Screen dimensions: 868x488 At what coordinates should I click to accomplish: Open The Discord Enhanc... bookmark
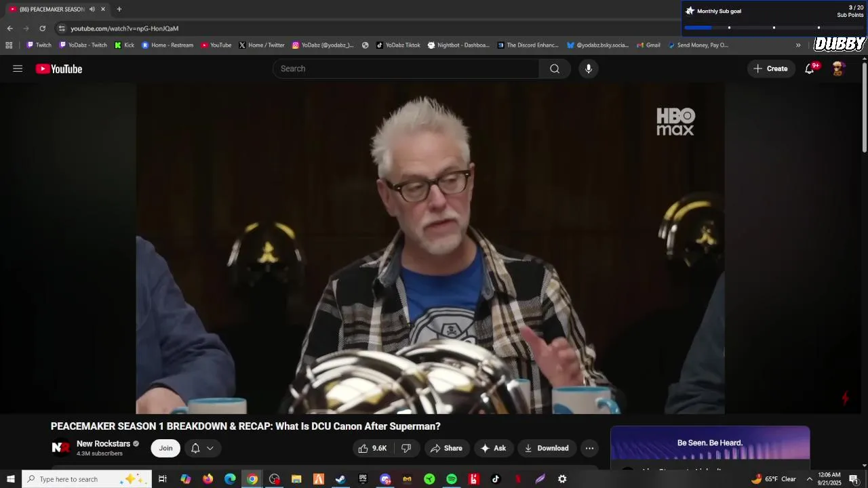click(528, 45)
